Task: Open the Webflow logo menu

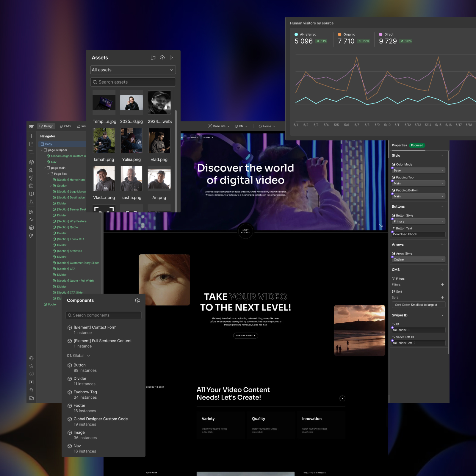Action: click(31, 126)
